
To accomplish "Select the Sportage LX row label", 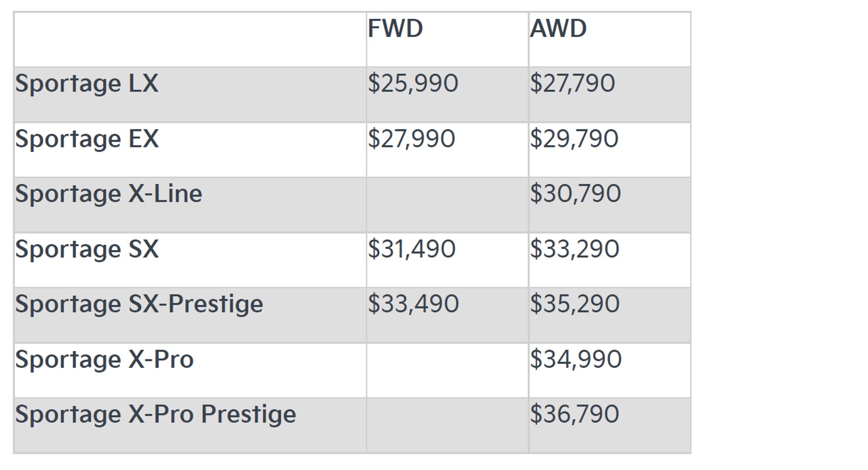I will 87,84.
